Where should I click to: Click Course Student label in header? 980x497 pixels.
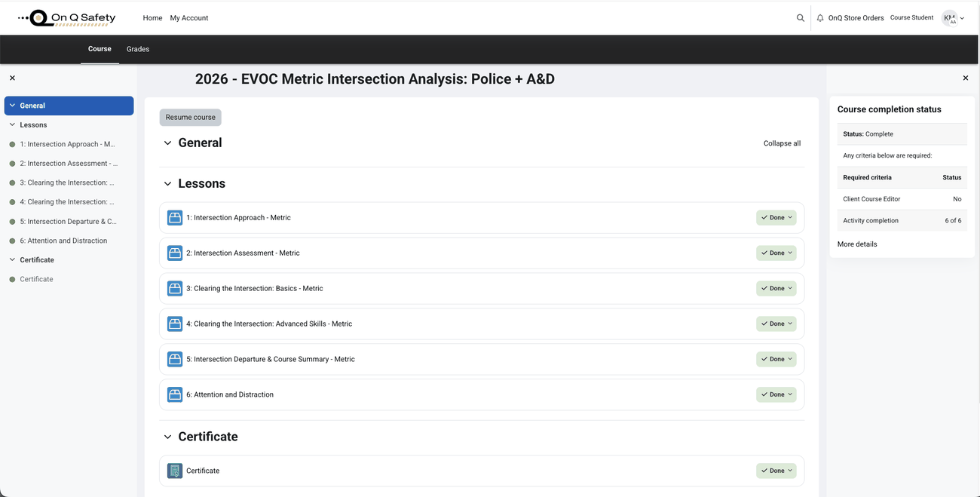tap(911, 17)
